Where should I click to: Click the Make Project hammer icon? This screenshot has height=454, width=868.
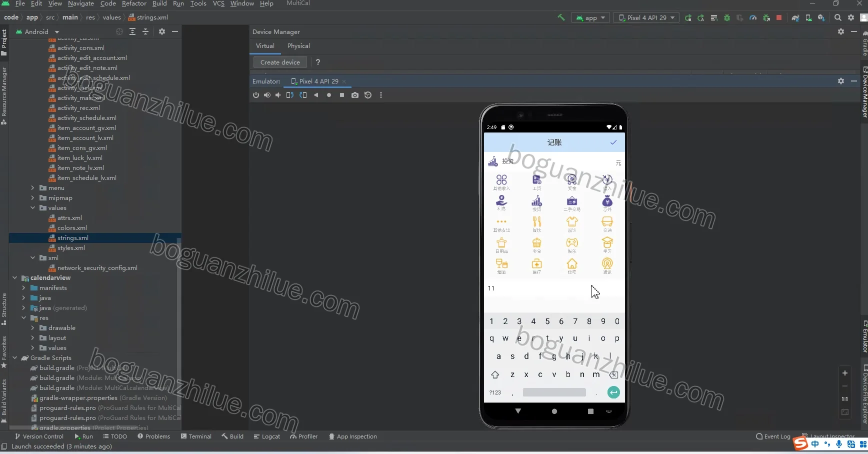pyautogui.click(x=561, y=17)
